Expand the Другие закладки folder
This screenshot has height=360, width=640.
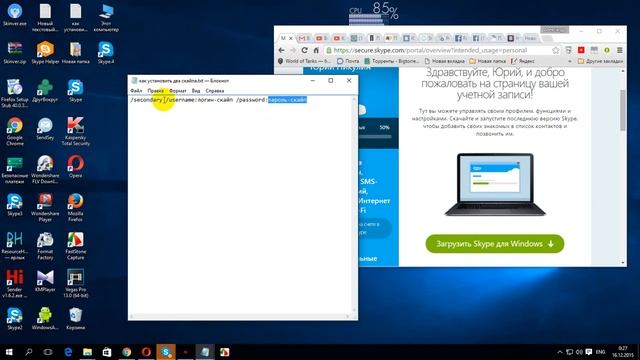(600, 61)
